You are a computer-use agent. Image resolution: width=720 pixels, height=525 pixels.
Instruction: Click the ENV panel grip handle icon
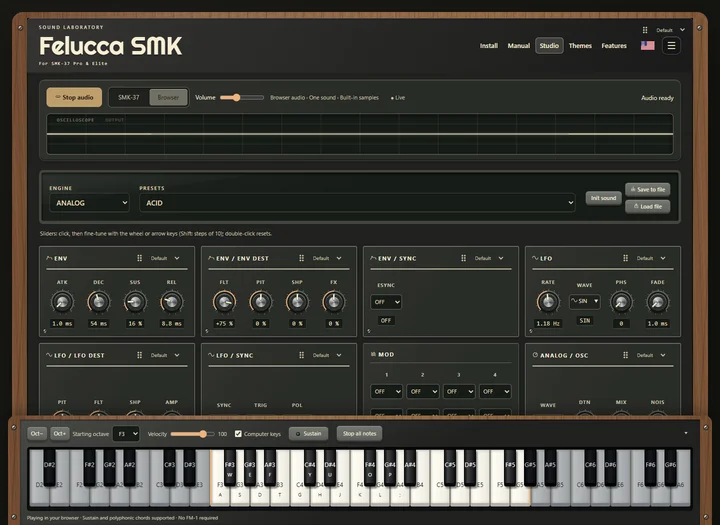pos(140,258)
